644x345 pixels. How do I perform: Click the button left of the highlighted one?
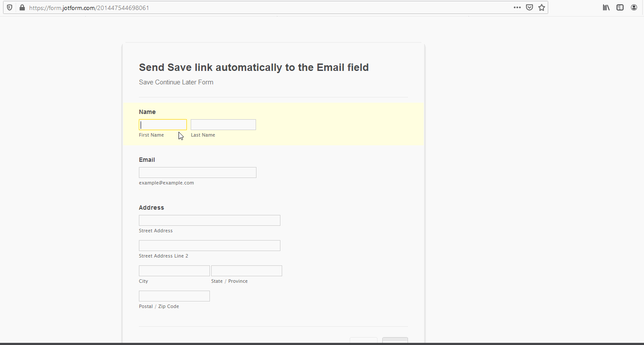pyautogui.click(x=363, y=342)
